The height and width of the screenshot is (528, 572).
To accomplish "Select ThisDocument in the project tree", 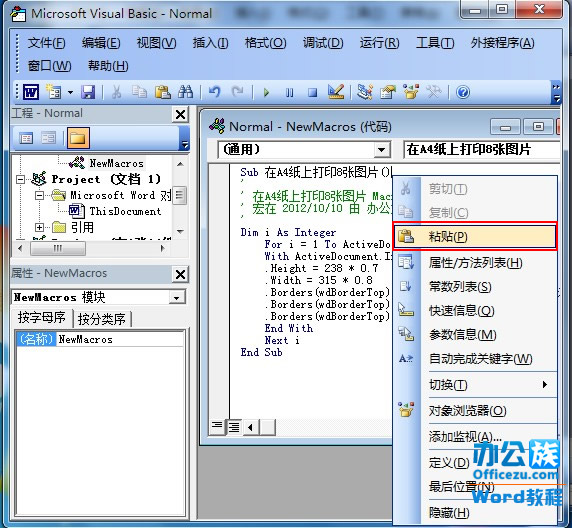I will coord(125,211).
